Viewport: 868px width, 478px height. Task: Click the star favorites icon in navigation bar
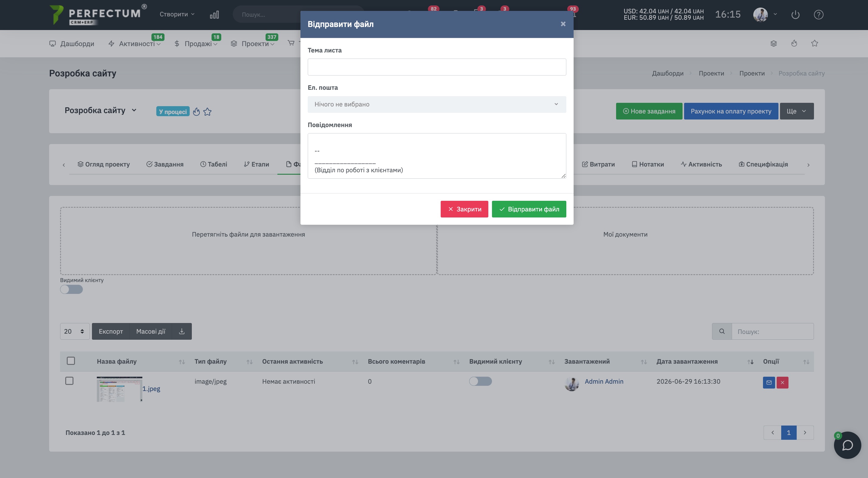pos(814,43)
